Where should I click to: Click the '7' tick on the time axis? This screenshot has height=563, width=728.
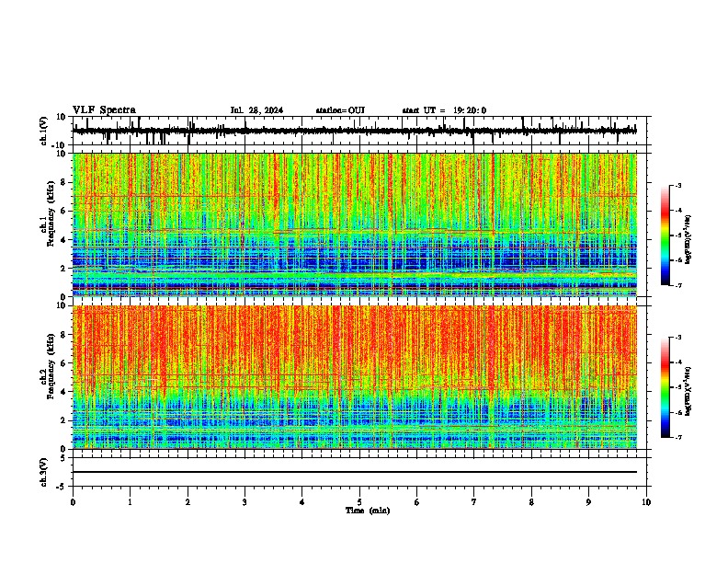tap(474, 502)
